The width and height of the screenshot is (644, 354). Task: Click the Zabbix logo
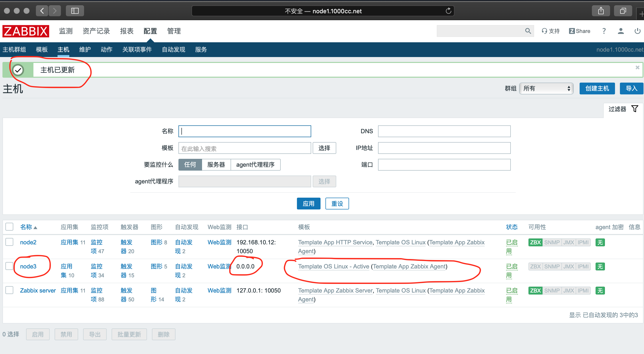(x=26, y=31)
